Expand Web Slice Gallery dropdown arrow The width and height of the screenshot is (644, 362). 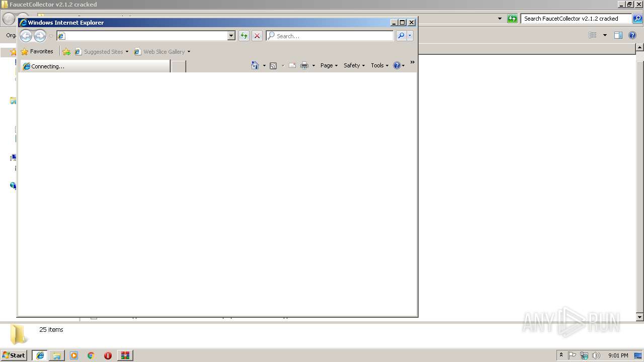(189, 52)
